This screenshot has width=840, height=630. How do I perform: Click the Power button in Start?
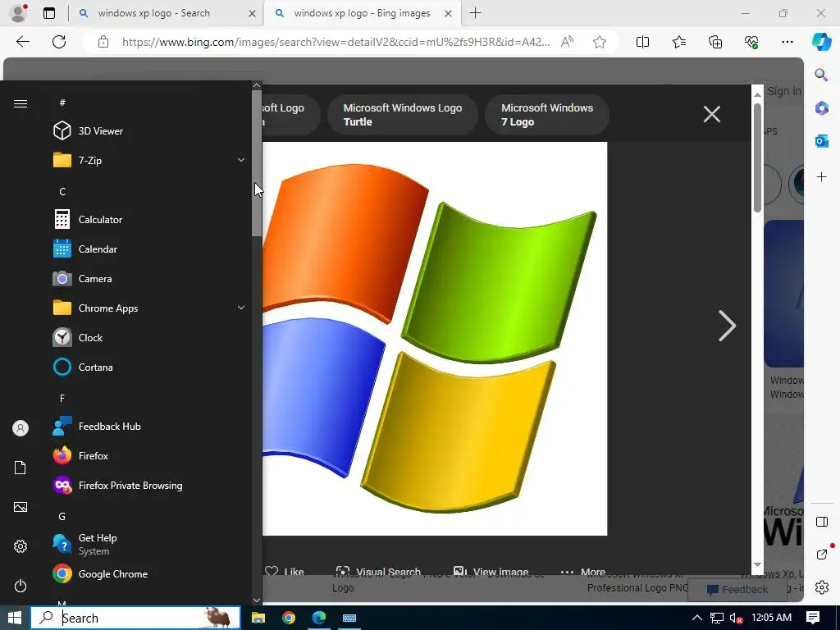[x=21, y=586]
